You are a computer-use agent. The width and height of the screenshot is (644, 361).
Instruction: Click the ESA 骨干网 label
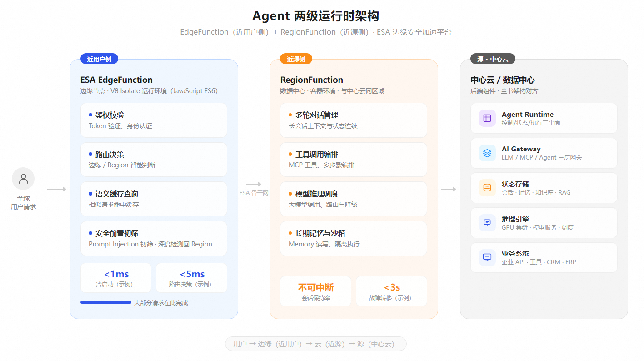(x=254, y=193)
